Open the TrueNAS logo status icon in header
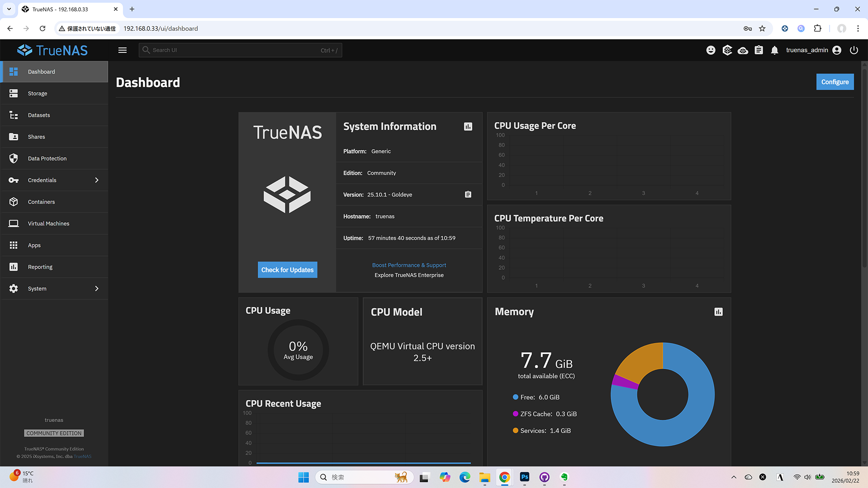This screenshot has width=868, height=488. coord(727,50)
